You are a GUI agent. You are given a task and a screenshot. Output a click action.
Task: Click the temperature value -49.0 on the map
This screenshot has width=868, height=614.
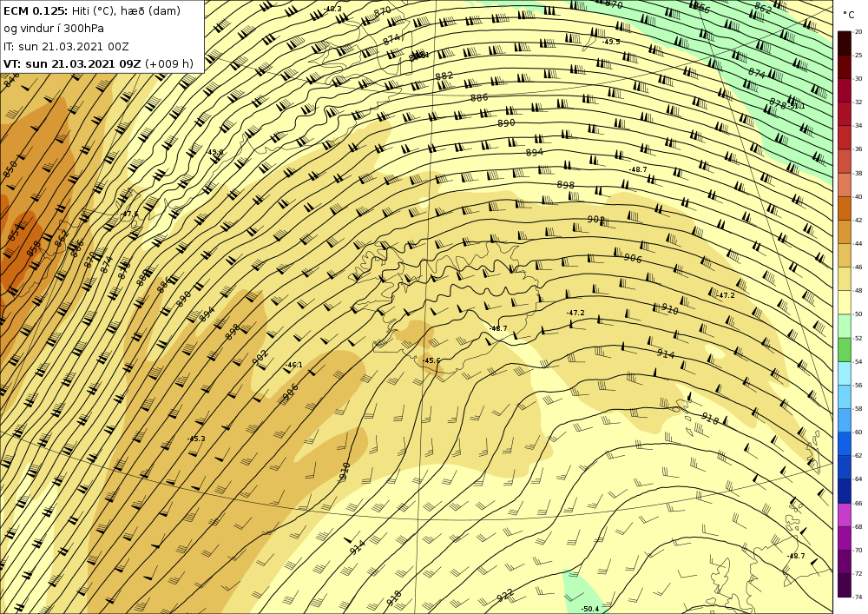point(214,152)
